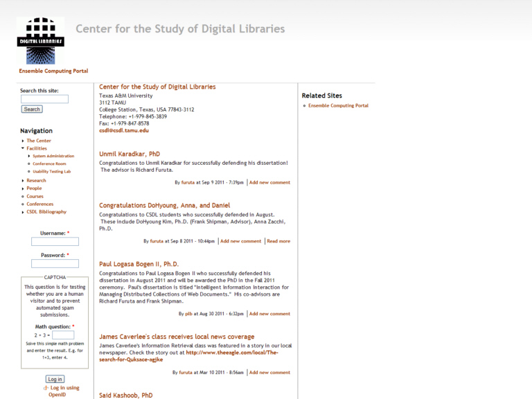Click the page title Center for the Study of Digital Libraries
This screenshot has width=532, height=399.
(180, 29)
